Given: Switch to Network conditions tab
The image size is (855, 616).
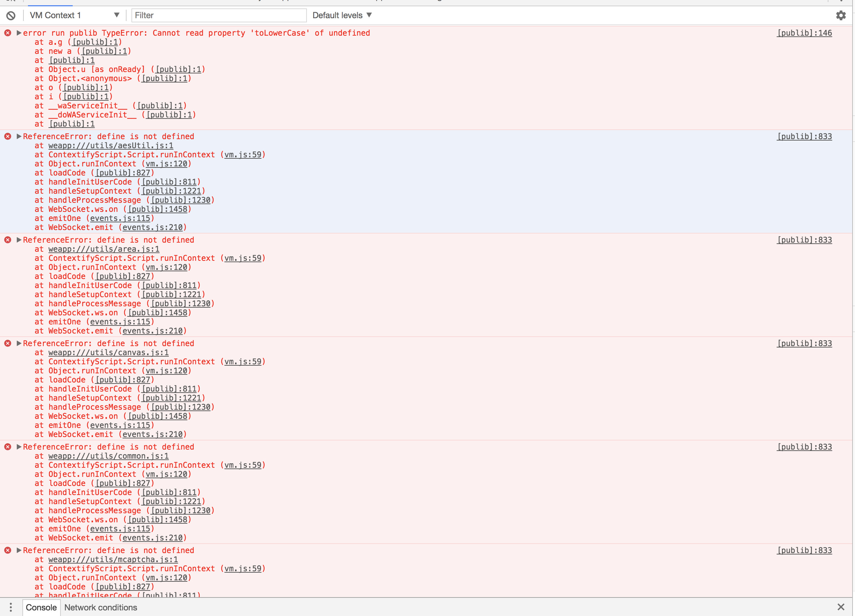Looking at the screenshot, I should (101, 607).
